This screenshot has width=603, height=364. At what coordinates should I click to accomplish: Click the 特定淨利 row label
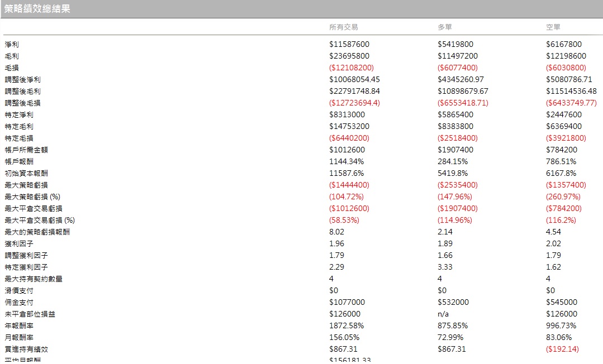pyautogui.click(x=19, y=115)
